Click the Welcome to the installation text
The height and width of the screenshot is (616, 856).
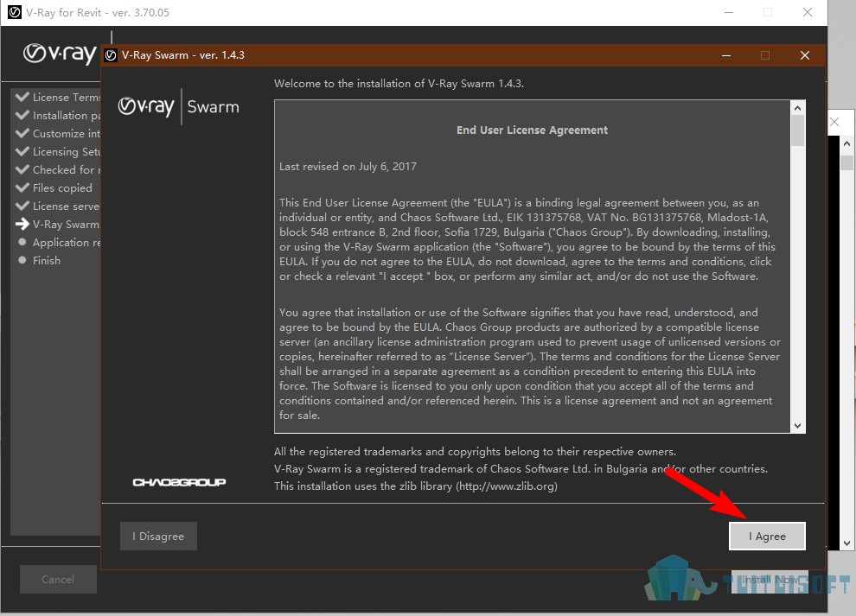[x=399, y=84]
